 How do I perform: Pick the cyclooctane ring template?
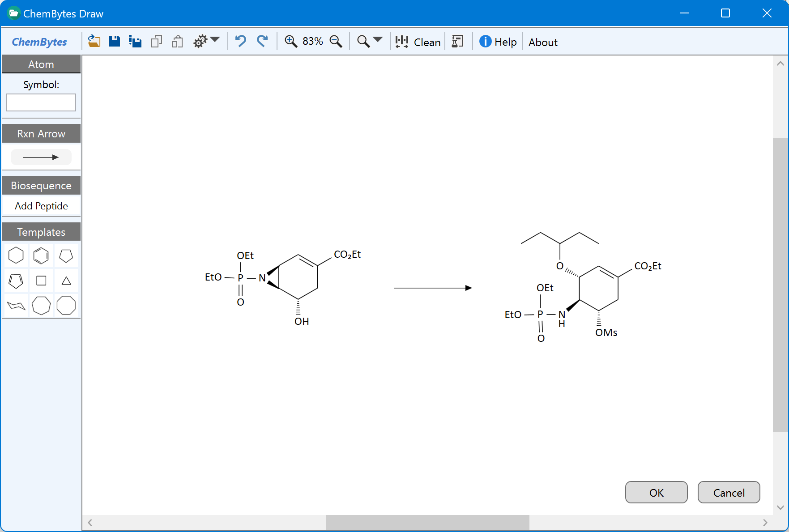point(66,306)
